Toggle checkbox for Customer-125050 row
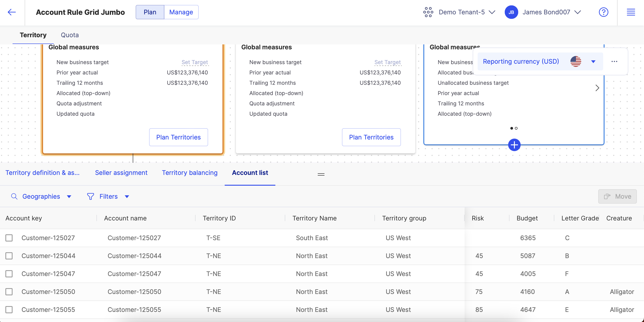 9,292
